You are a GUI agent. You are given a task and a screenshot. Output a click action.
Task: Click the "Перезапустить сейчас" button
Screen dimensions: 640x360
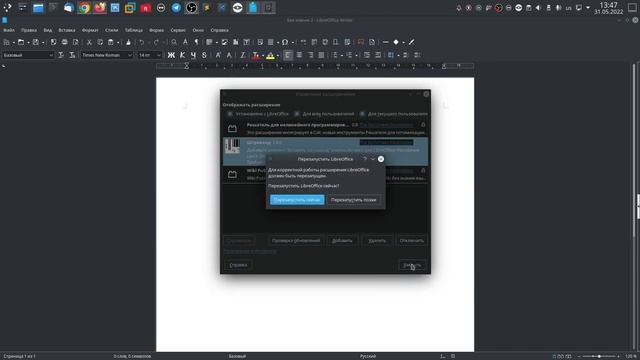pyautogui.click(x=297, y=200)
